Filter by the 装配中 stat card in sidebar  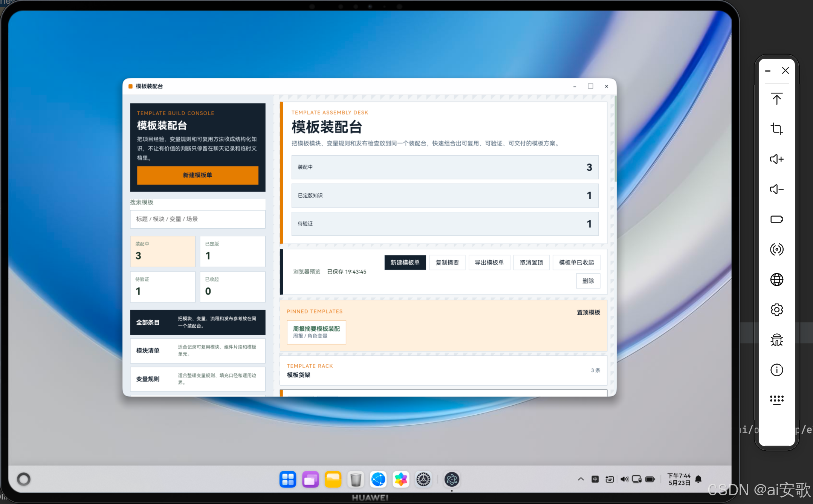click(163, 251)
